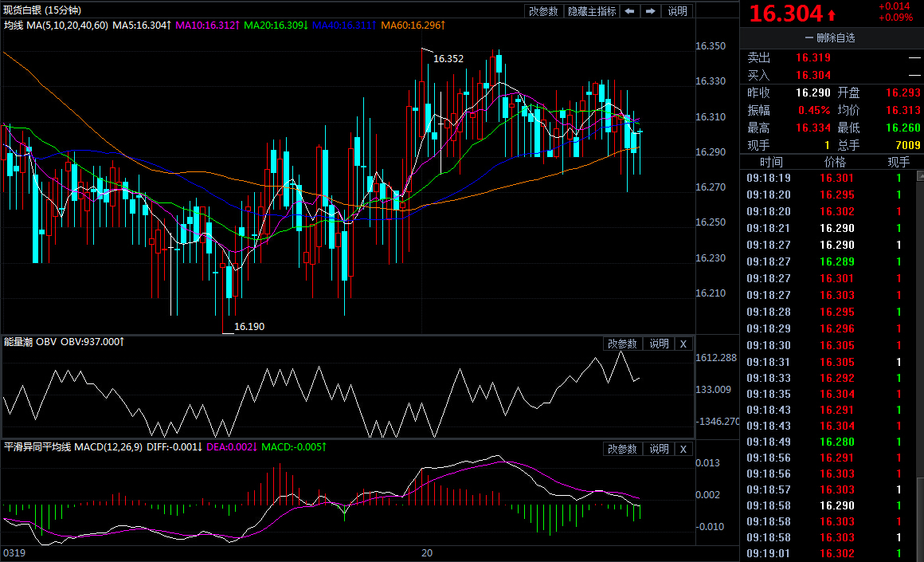Click the +0.09% change percentage
Screen dimensions: 924x562
click(895, 18)
